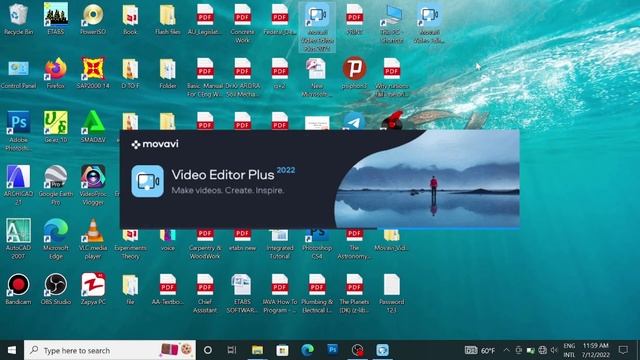Open the Recycle Bin desktop icon

coord(18,19)
